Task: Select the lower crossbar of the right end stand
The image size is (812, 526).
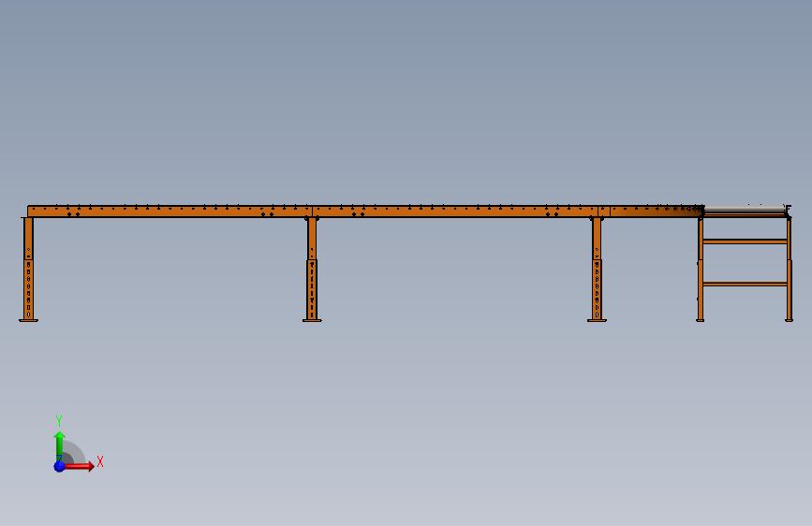Action: (745, 284)
